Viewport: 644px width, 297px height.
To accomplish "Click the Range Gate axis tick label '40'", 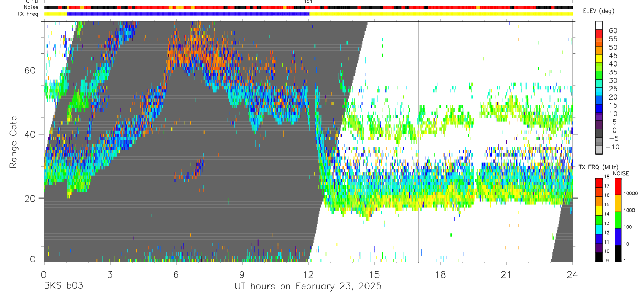I will (31, 134).
